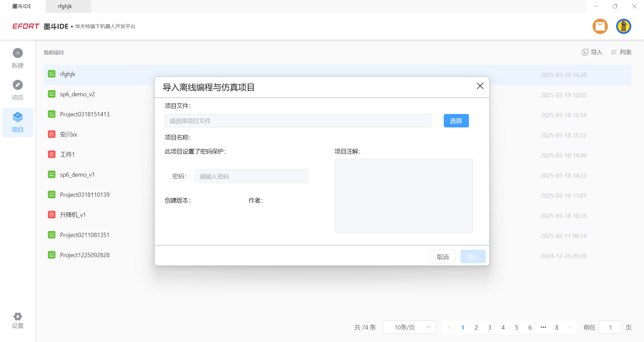
Task: Focus the password input field
Action: (x=251, y=176)
